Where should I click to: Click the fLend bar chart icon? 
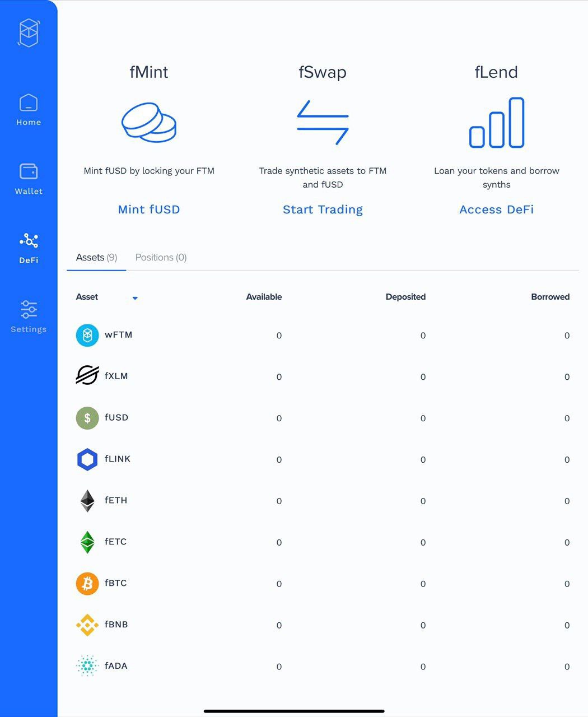coord(497,123)
